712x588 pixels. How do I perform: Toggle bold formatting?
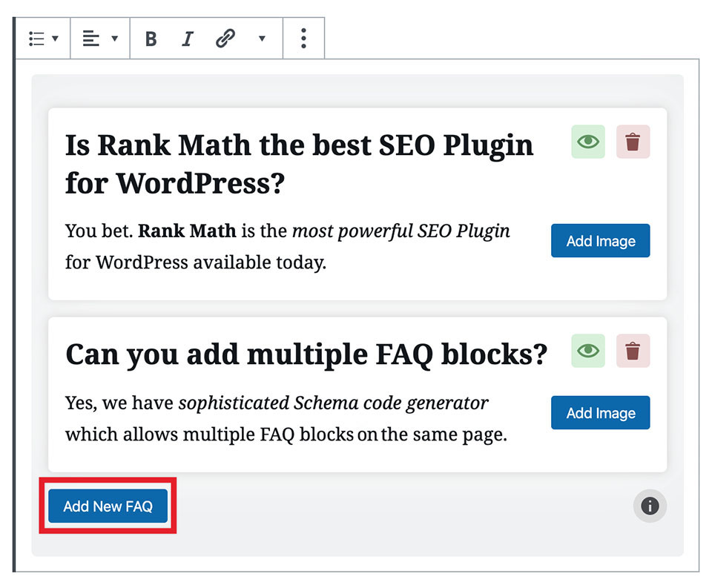(151, 39)
